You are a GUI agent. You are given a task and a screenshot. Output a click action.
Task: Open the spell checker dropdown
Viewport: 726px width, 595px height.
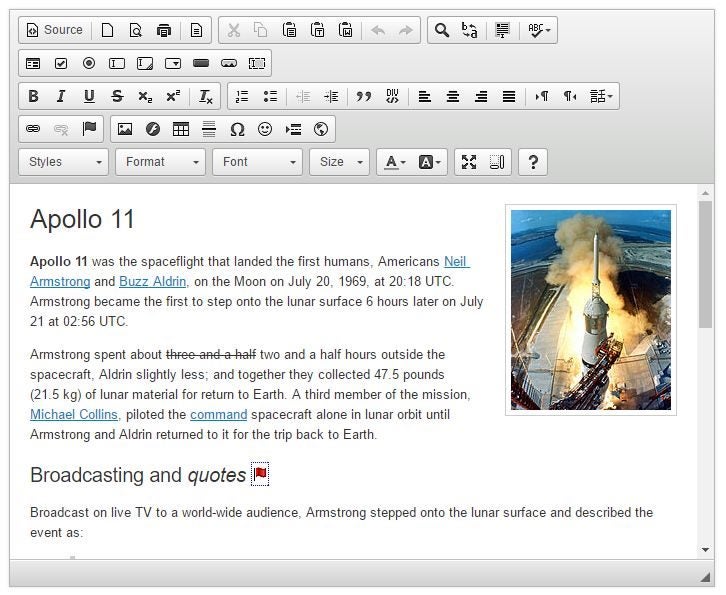point(539,30)
